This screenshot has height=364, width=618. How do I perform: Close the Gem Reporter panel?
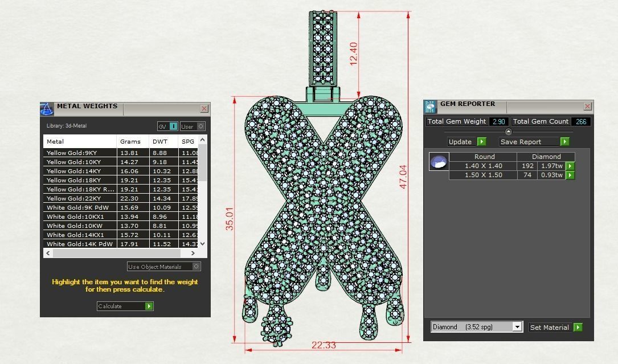tap(587, 106)
